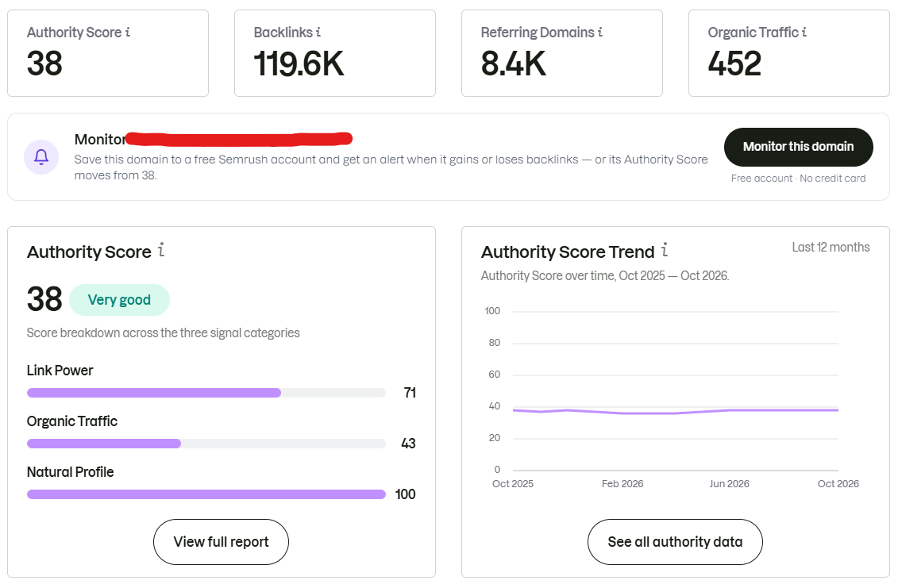The height and width of the screenshot is (588, 898).
Task: Click the Jun 2026 axis label
Action: [729, 484]
